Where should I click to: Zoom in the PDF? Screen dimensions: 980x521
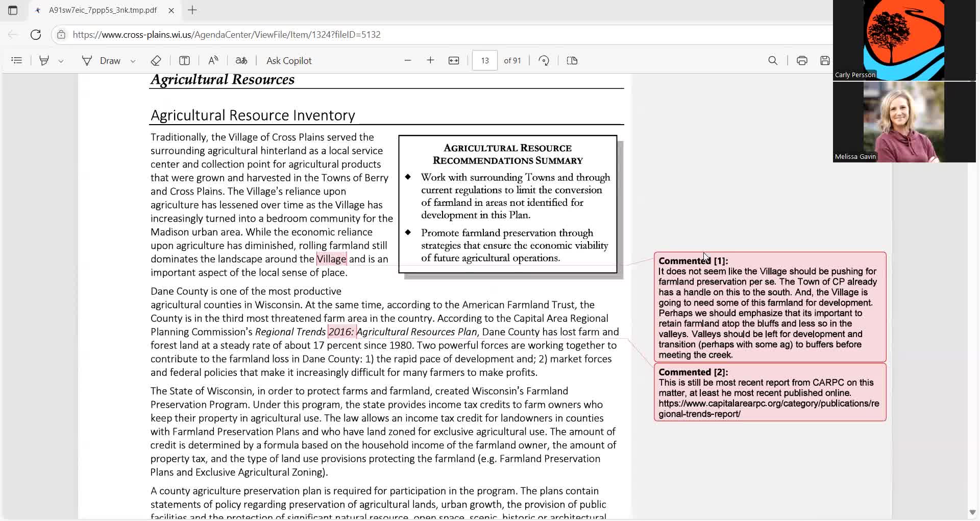(x=430, y=60)
